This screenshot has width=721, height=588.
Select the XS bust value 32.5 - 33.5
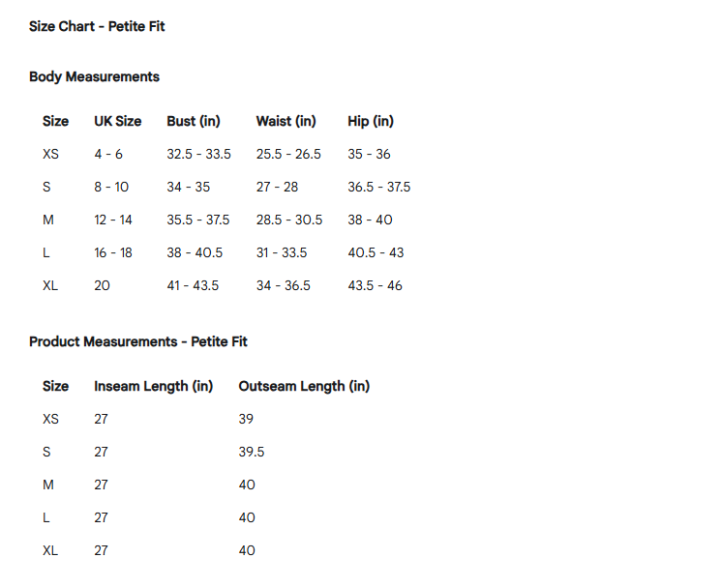198,154
